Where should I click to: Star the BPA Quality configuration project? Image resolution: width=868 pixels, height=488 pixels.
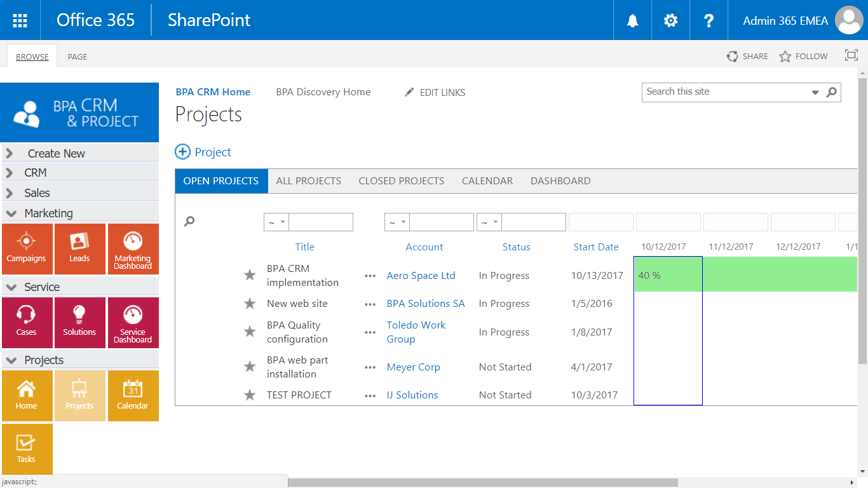point(250,332)
